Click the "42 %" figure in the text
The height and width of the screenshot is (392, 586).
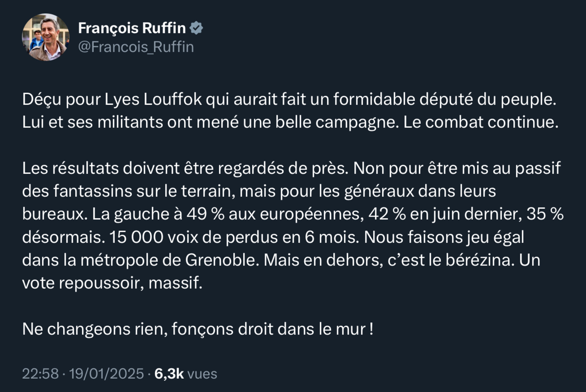(387, 214)
